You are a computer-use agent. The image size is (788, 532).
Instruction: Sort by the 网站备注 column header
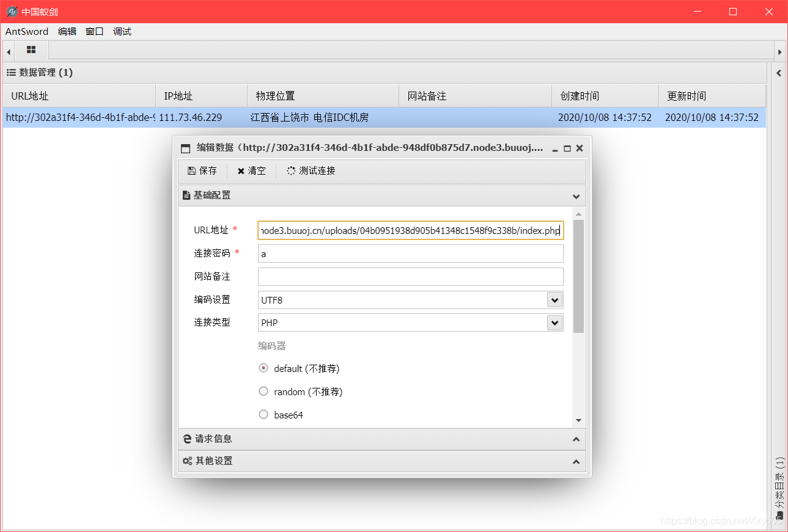(476, 96)
